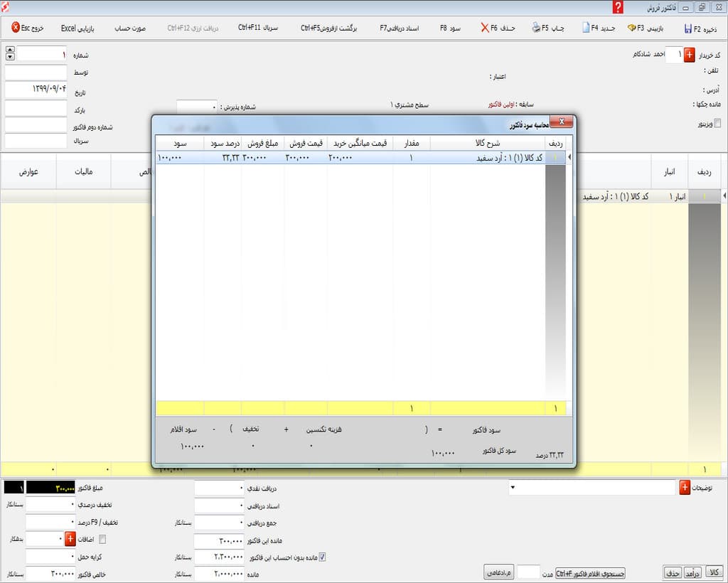This screenshot has height=583, width=728.
Task: Click red plus beside توضیحات field
Action: 685,488
